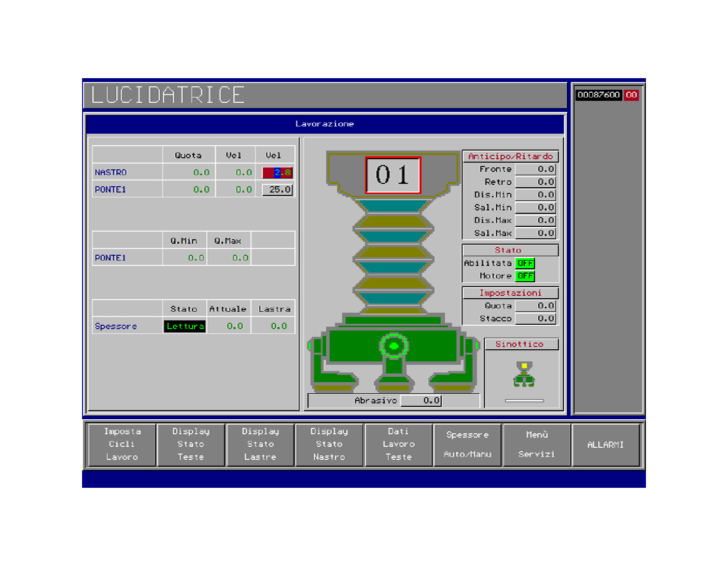
Task: Toggle the Abilitata OFF indicator
Action: tap(525, 263)
